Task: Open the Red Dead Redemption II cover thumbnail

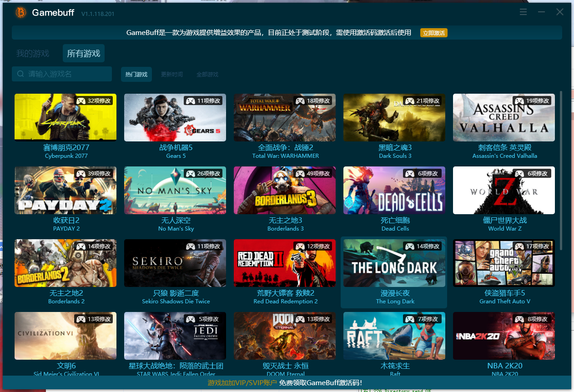Action: point(285,263)
